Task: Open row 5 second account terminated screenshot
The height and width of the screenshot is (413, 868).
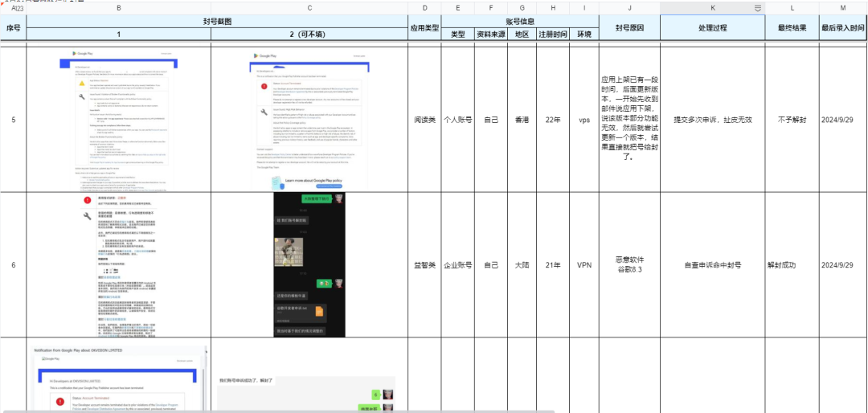Action: 310,122
